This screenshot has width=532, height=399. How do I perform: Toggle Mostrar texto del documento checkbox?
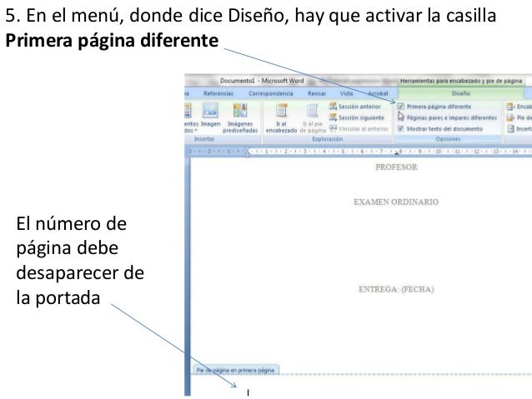pos(401,129)
